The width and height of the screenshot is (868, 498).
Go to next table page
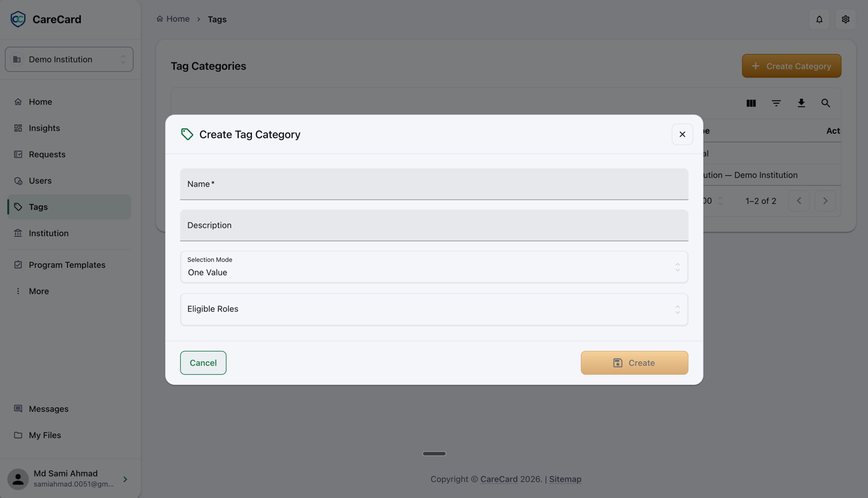[x=825, y=201]
